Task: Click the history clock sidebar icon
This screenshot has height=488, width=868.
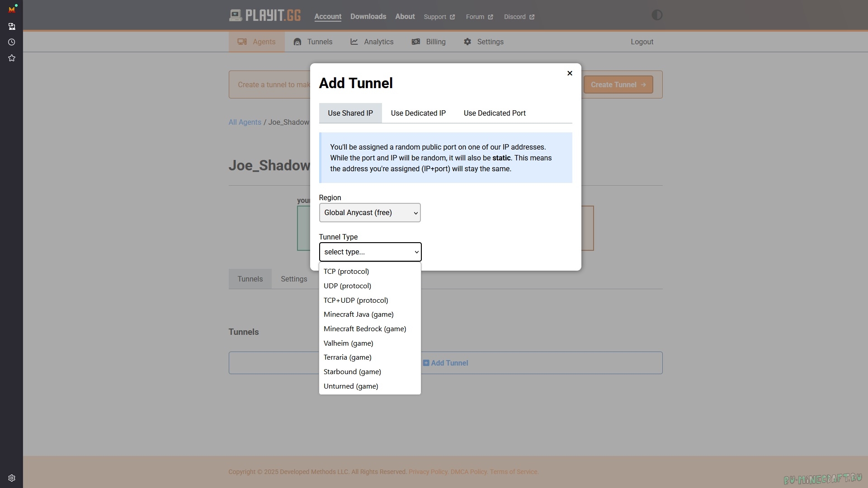Action: pyautogui.click(x=12, y=42)
